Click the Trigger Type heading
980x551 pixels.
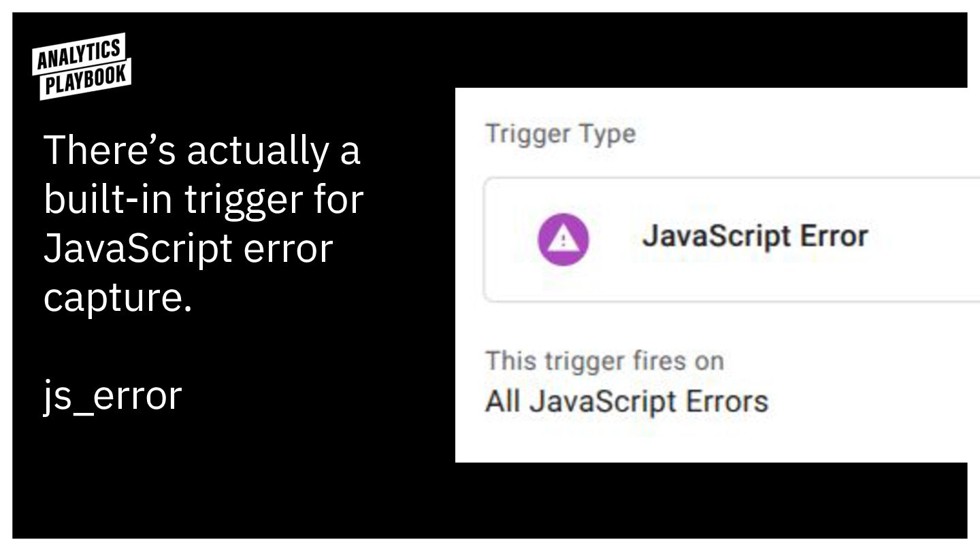tap(560, 133)
